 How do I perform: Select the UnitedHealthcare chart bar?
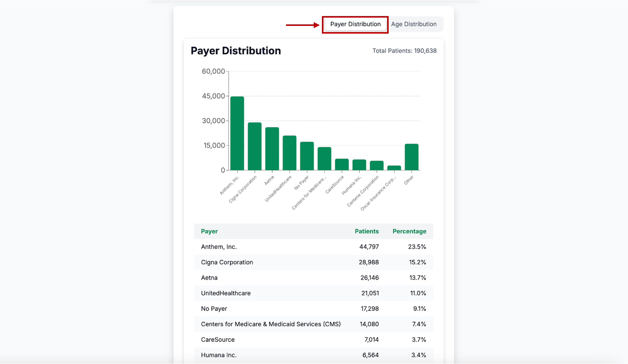(289, 153)
